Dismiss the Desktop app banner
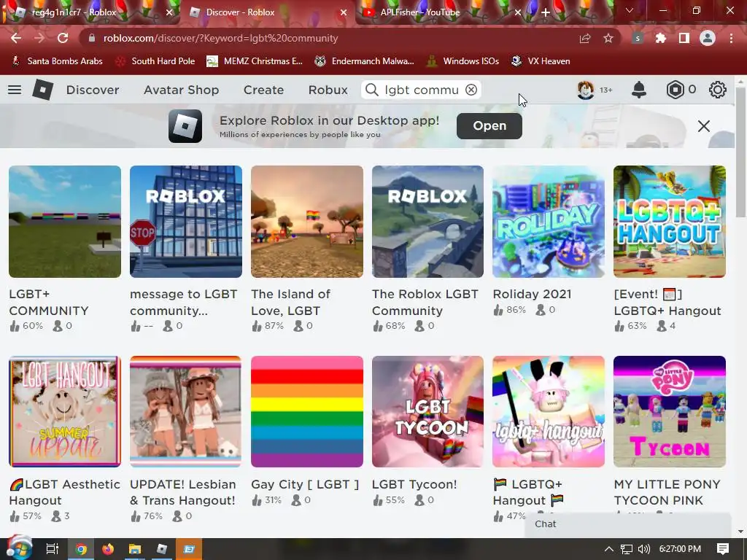The width and height of the screenshot is (747, 560). click(704, 125)
